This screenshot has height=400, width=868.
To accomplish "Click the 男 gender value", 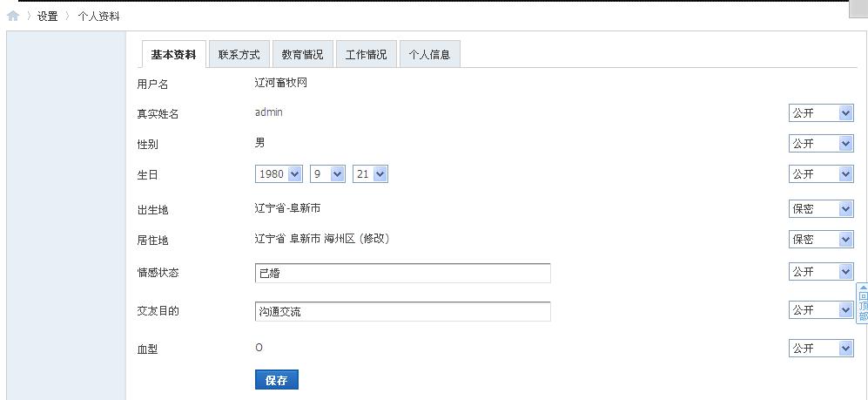I will click(259, 143).
